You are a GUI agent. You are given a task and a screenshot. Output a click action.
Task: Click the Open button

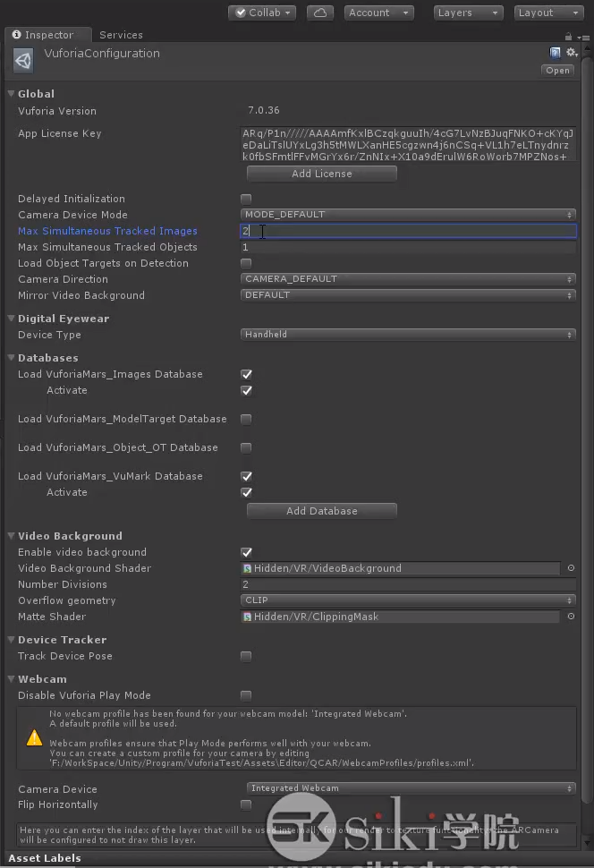(x=557, y=71)
